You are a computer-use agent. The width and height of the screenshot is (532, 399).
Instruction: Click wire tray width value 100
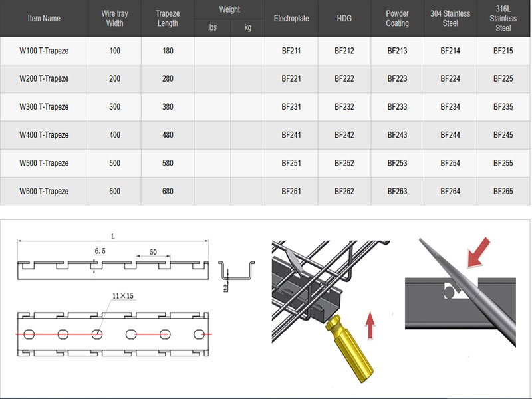pos(114,51)
